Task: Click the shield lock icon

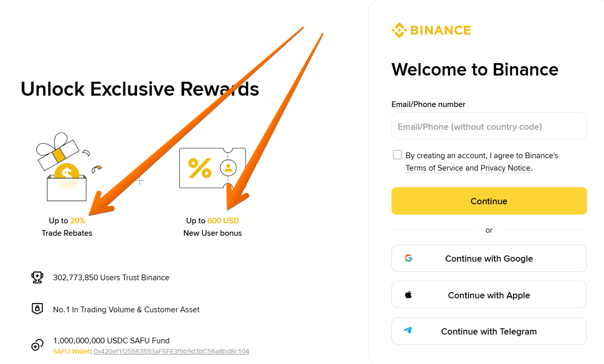Action: click(37, 309)
